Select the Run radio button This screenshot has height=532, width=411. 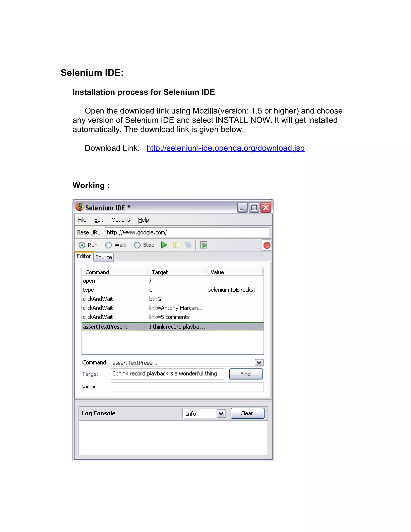(x=82, y=245)
